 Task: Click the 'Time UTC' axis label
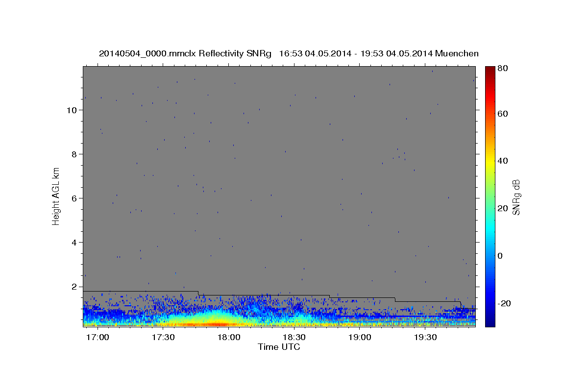[x=279, y=347]
